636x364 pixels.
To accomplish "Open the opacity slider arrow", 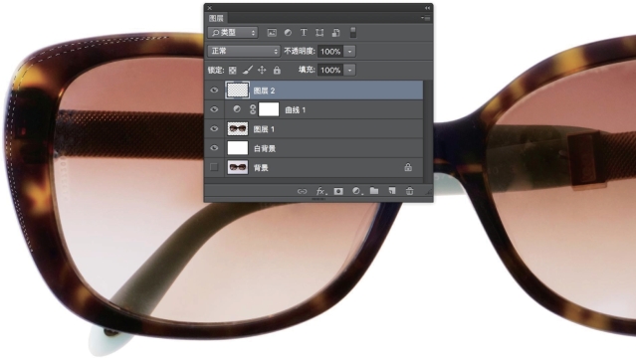I will pyautogui.click(x=349, y=52).
